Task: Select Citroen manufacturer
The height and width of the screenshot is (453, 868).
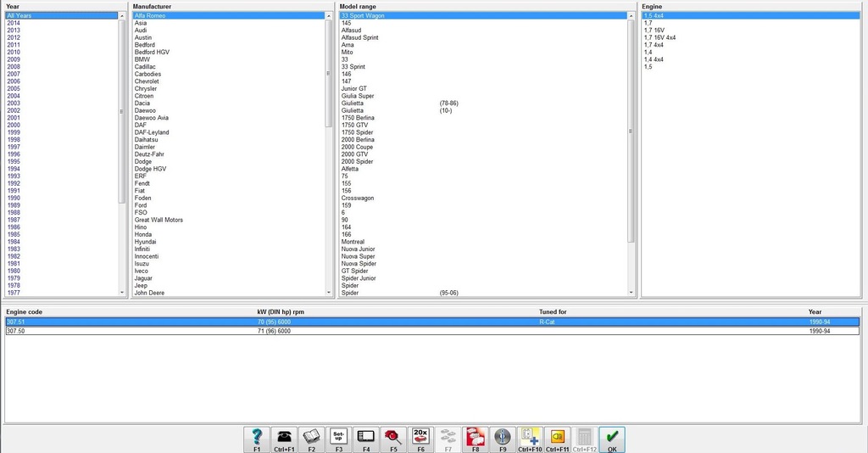Action: click(x=144, y=96)
